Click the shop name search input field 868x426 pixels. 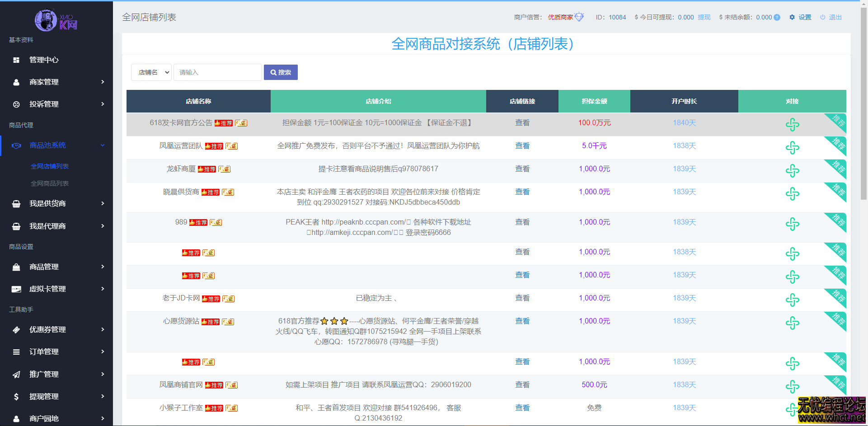pos(217,72)
